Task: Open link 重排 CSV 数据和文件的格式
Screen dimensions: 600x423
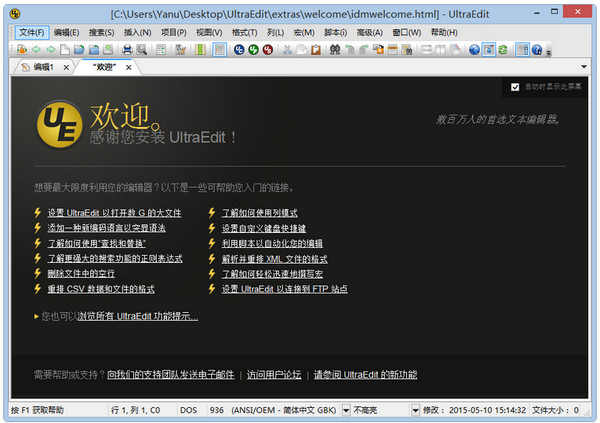Action: (101, 289)
